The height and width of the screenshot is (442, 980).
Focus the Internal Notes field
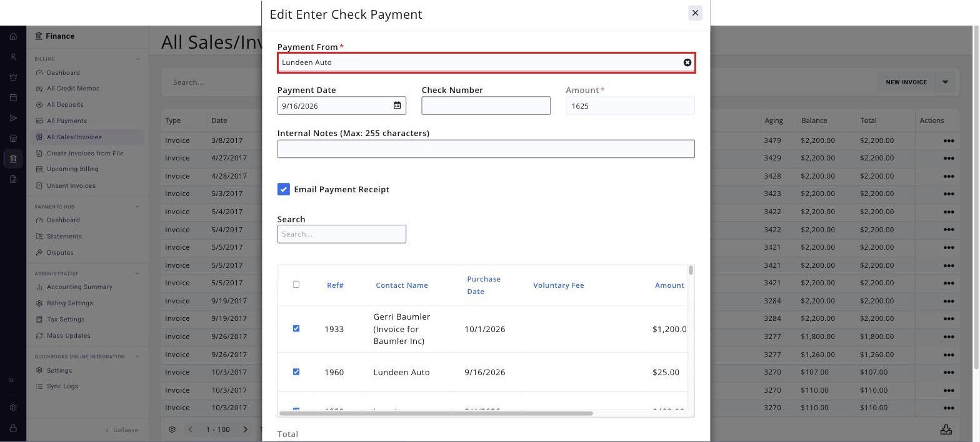pyautogui.click(x=486, y=149)
